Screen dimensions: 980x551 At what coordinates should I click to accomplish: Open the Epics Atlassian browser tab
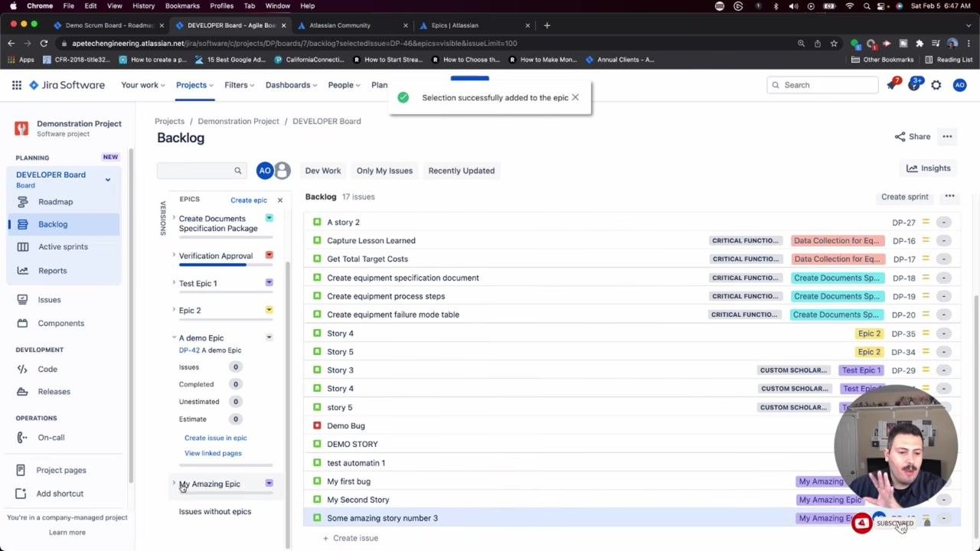pos(472,25)
